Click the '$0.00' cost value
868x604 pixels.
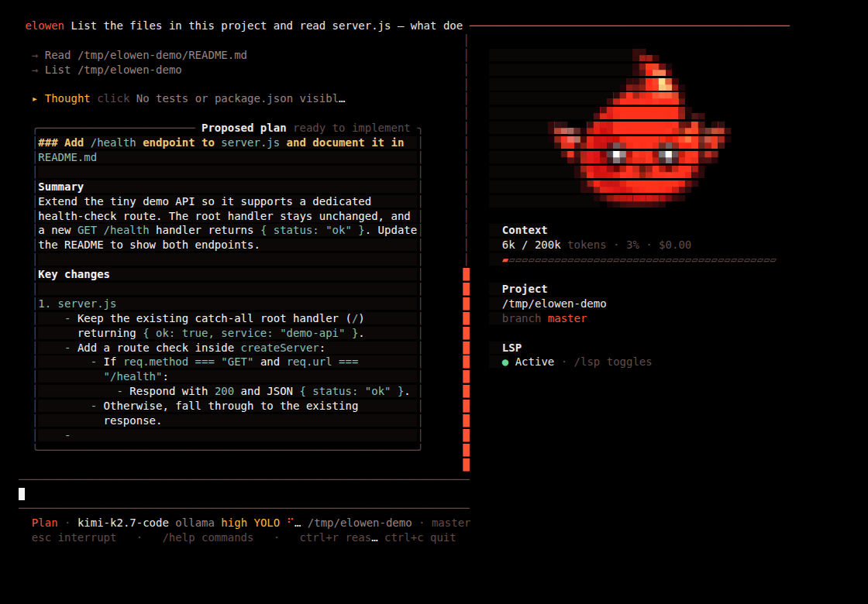(x=675, y=245)
